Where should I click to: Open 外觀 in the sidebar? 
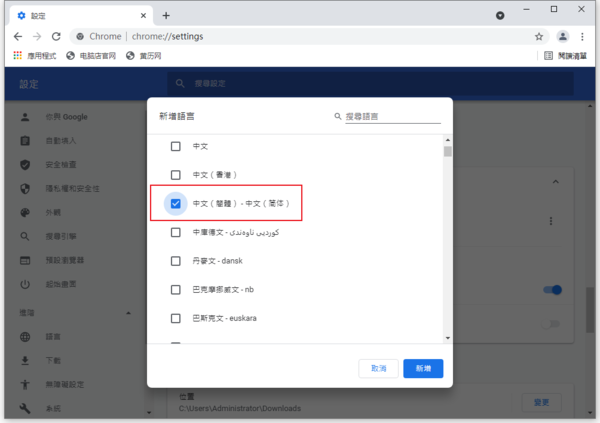click(53, 213)
